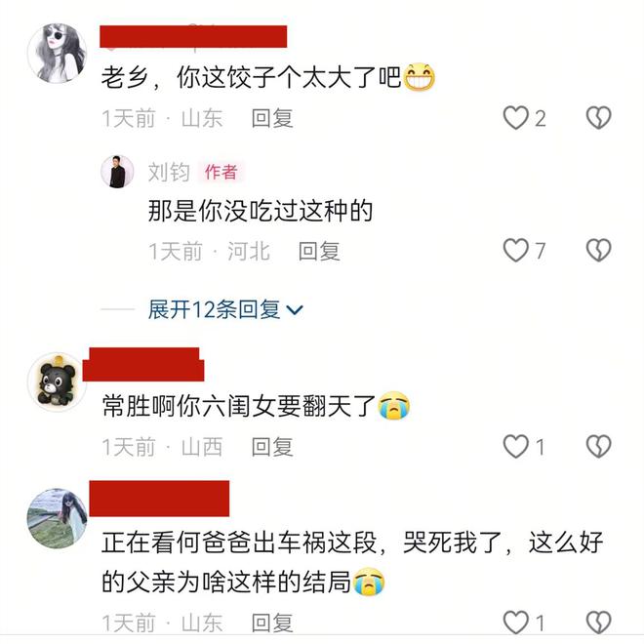Dislike the dumpling comment with broken heart
The image size is (644, 644).
click(598, 117)
